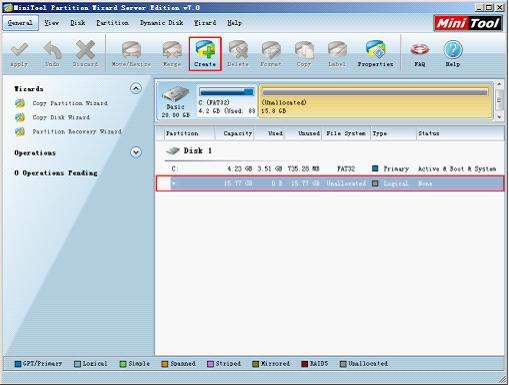Viewport: 509px width, 385px height.
Task: Open the General menu
Action: [20, 23]
